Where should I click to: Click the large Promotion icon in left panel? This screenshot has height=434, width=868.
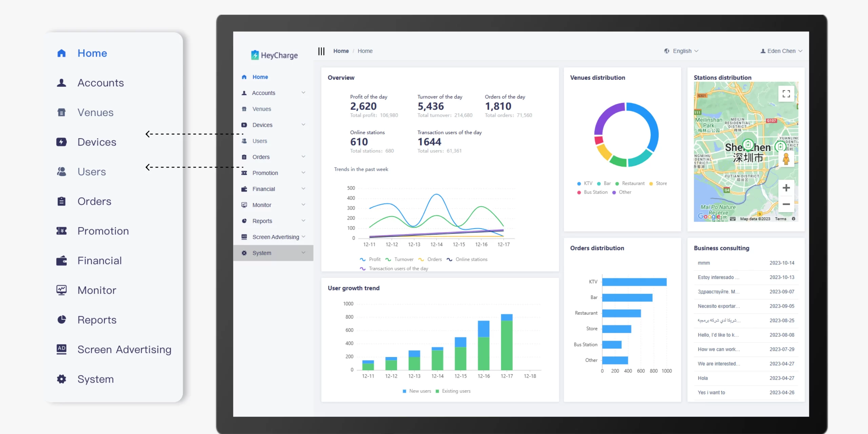pyautogui.click(x=61, y=231)
